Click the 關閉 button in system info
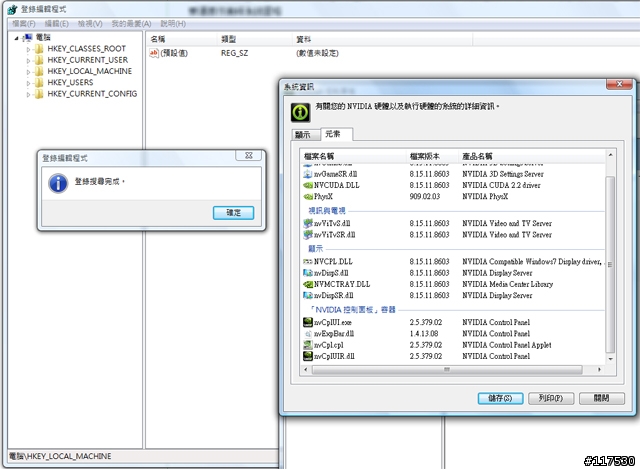Image resolution: width=640 pixels, height=469 pixels. tap(602, 398)
